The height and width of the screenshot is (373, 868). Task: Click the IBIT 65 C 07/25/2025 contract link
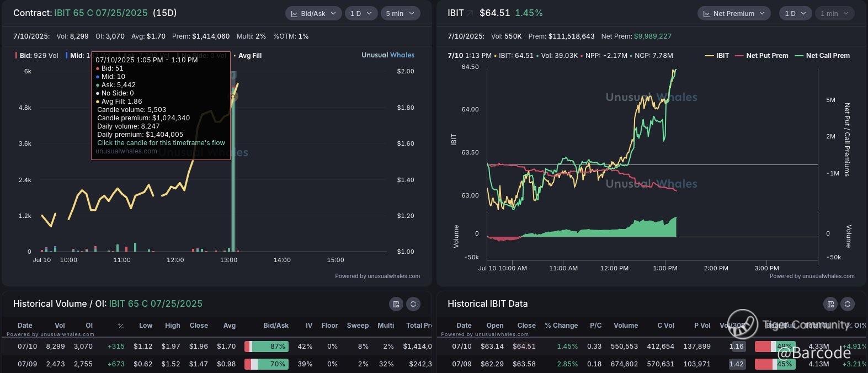(x=101, y=13)
